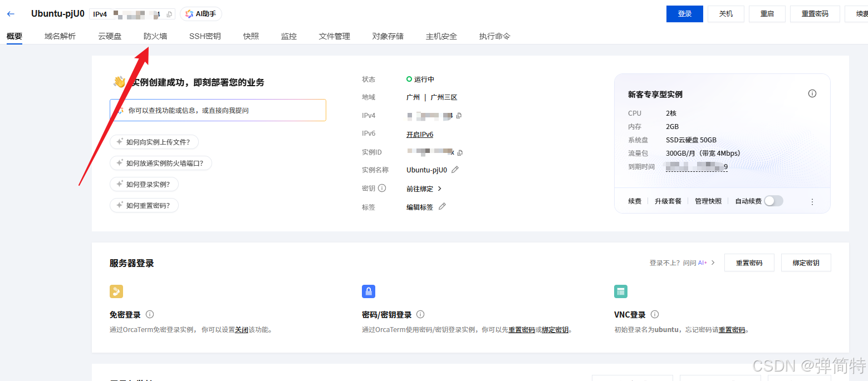Click the 编辑标签 link

point(420,207)
